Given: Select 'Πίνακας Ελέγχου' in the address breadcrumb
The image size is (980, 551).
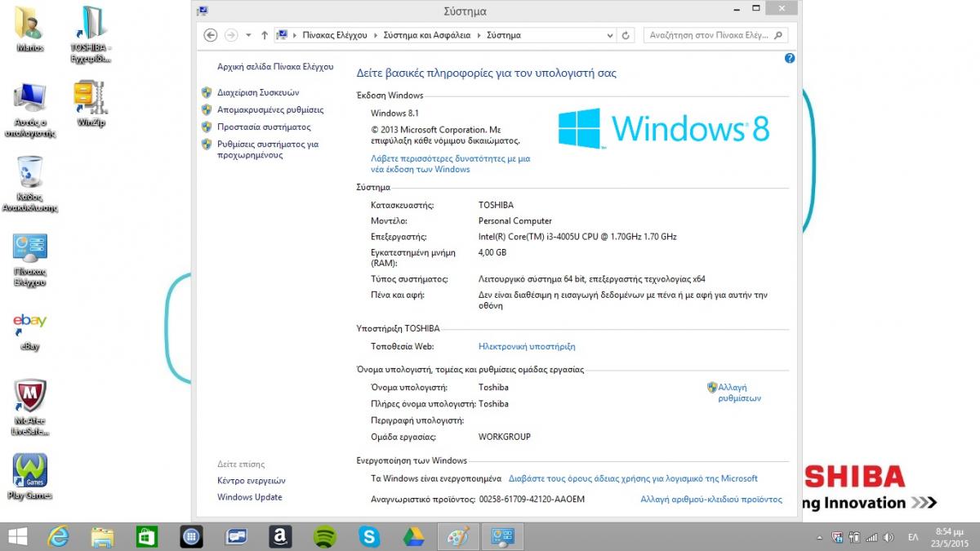Looking at the screenshot, I should pos(335,35).
